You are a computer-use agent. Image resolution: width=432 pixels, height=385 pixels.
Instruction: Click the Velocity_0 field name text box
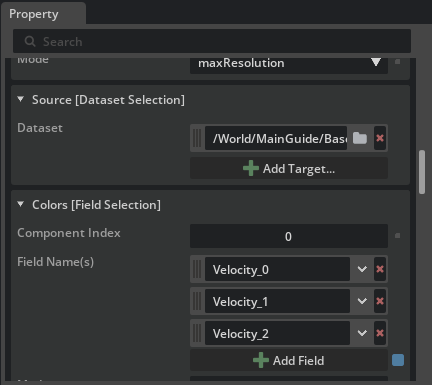[x=277, y=269]
